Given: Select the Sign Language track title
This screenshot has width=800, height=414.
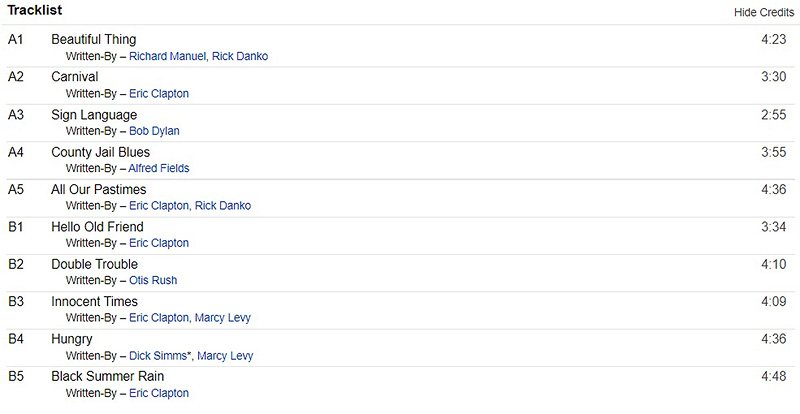Looking at the screenshot, I should point(94,115).
